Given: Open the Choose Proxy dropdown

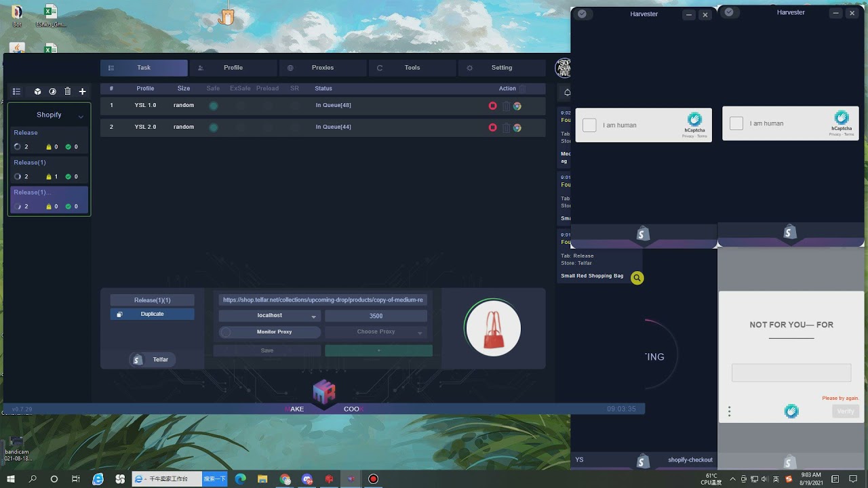Looking at the screenshot, I should (x=376, y=332).
